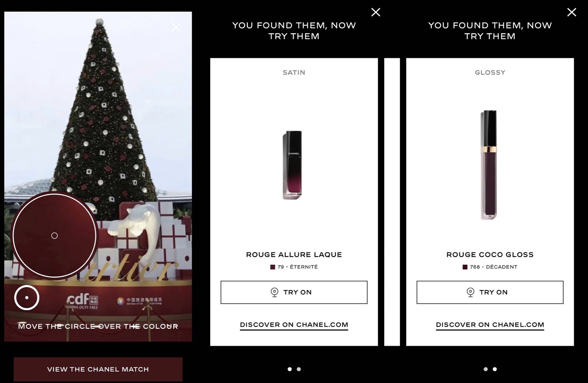
Task: Click the camera icon in Rouge Allure Laque Try On
Action: point(274,292)
